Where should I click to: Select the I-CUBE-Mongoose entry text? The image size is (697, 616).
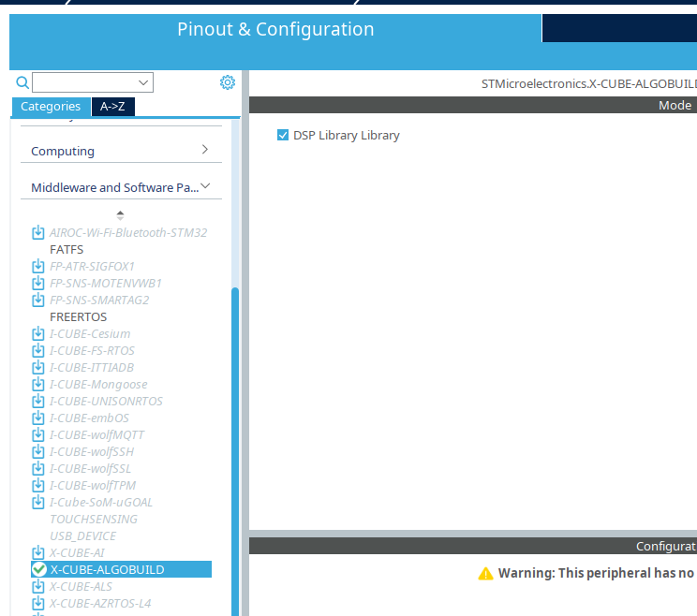pyautogui.click(x=98, y=385)
